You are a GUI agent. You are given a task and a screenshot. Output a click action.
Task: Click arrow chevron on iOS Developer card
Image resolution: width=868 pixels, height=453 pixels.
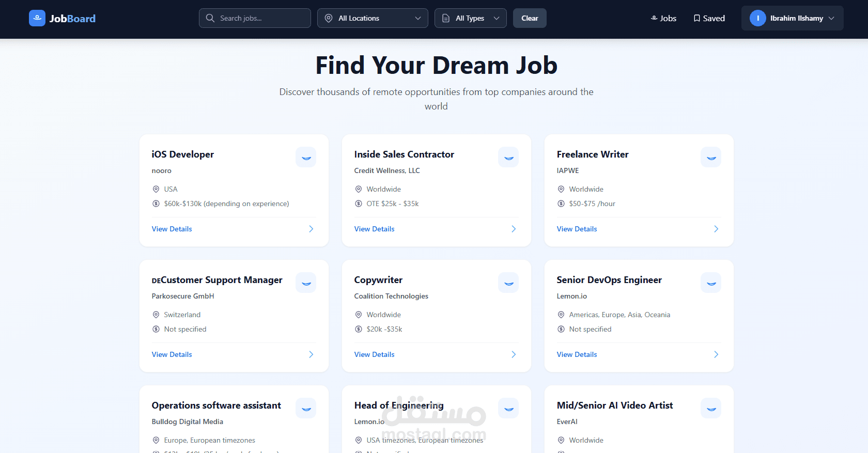point(311,229)
